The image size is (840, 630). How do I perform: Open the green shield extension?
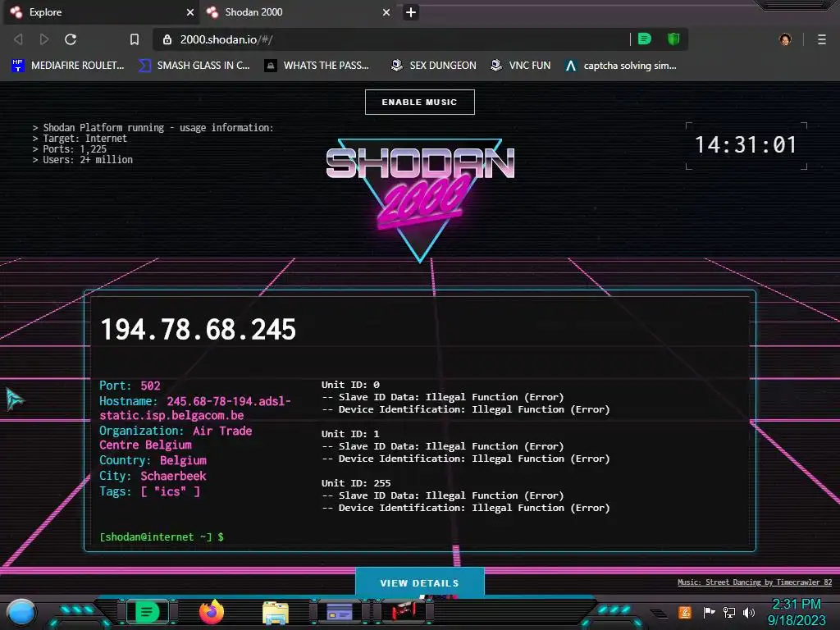[x=673, y=39]
